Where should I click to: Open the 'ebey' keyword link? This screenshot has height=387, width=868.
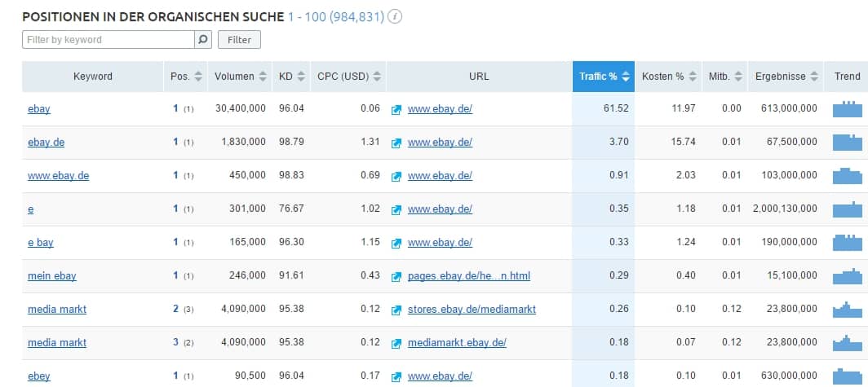39,376
